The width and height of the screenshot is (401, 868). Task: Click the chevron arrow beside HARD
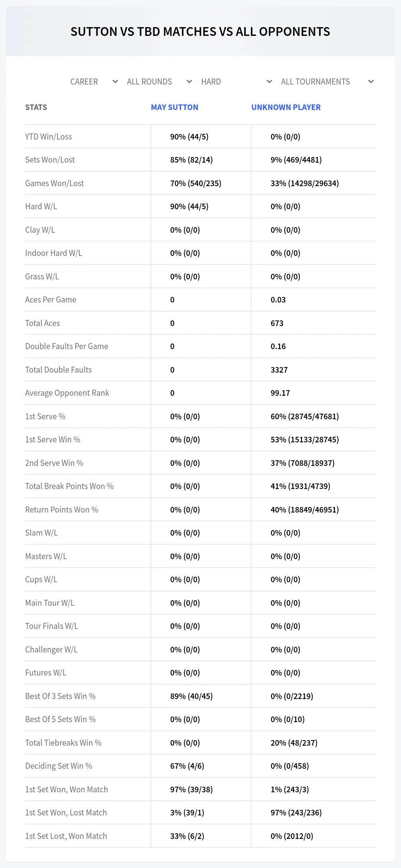(x=269, y=82)
